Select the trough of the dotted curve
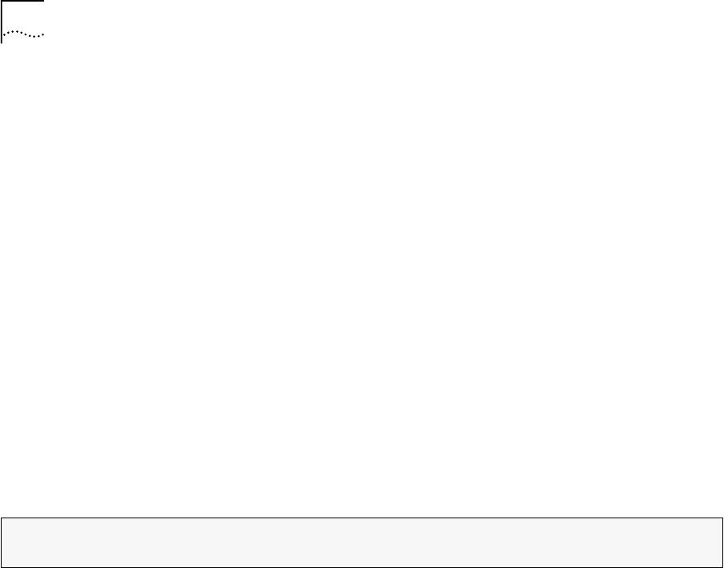The width and height of the screenshot is (728, 568). pyautogui.click(x=35, y=36)
